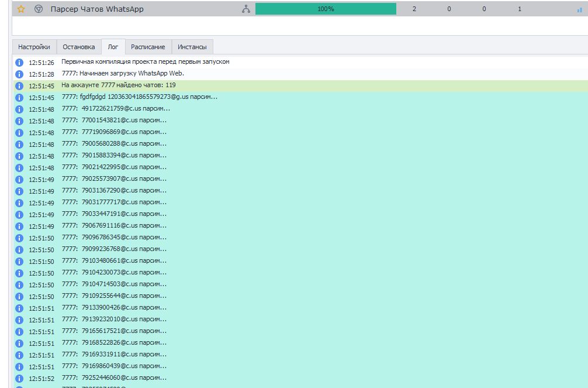
Task: Click the timestamp 12:51:28 in the log
Action: (41, 74)
